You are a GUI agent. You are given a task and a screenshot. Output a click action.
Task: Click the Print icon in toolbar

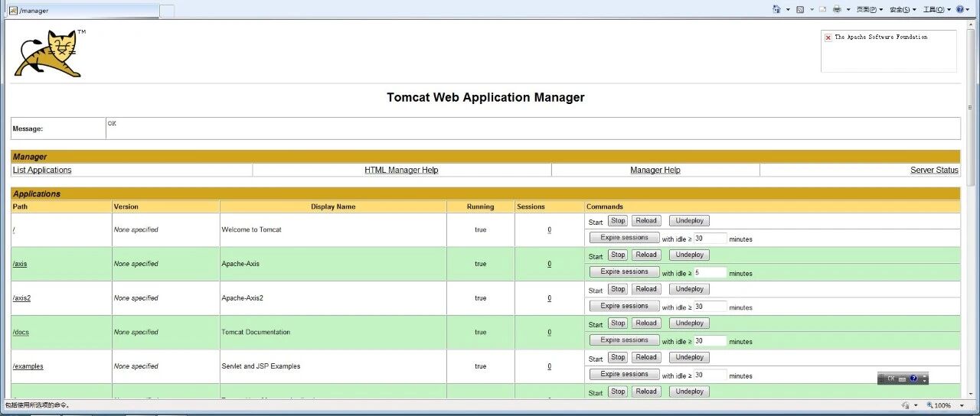(837, 9)
